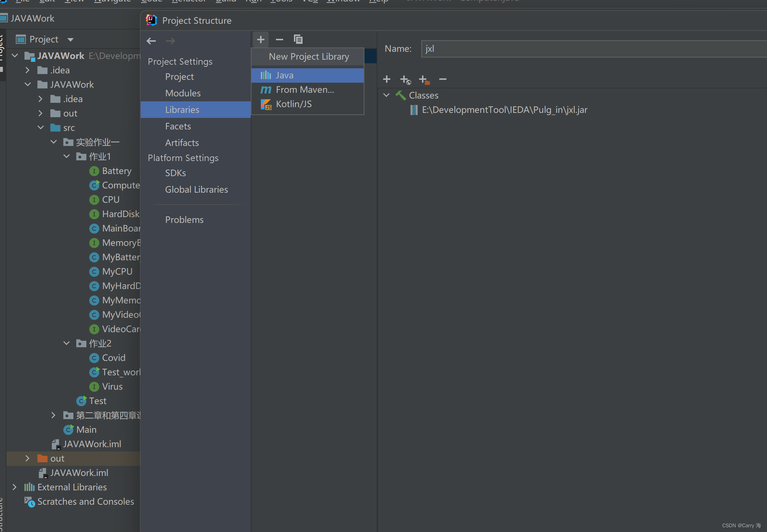Click the attach URL plus-globe icon

(405, 79)
